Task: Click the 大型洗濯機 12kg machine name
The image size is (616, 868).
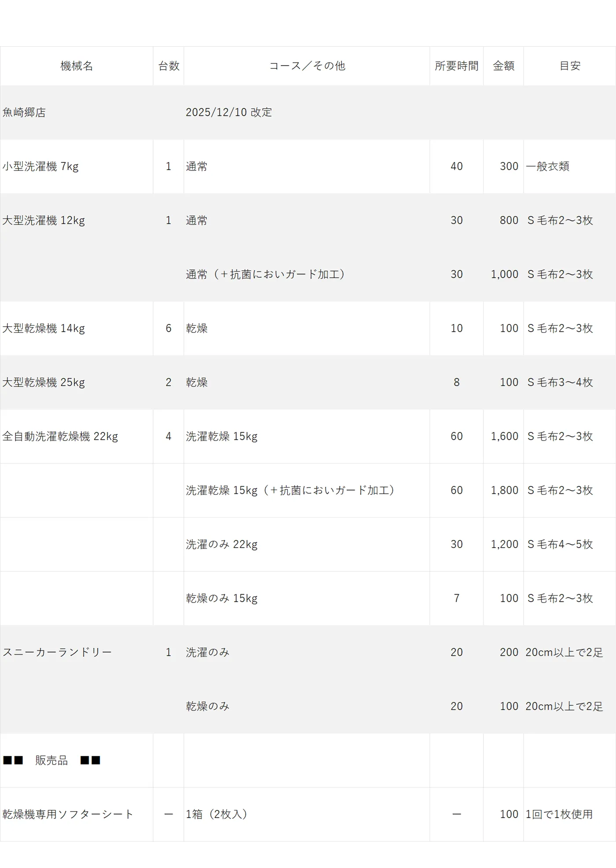Action: click(x=44, y=220)
